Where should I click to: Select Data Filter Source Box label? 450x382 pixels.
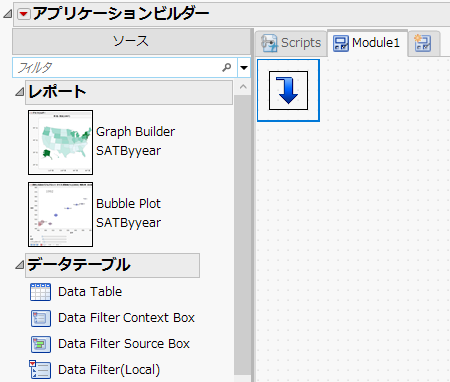coord(124,344)
